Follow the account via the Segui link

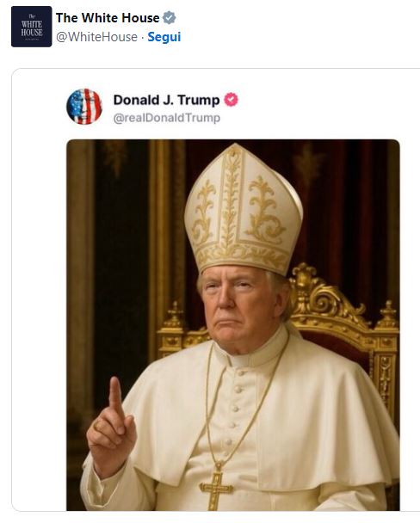pos(164,37)
